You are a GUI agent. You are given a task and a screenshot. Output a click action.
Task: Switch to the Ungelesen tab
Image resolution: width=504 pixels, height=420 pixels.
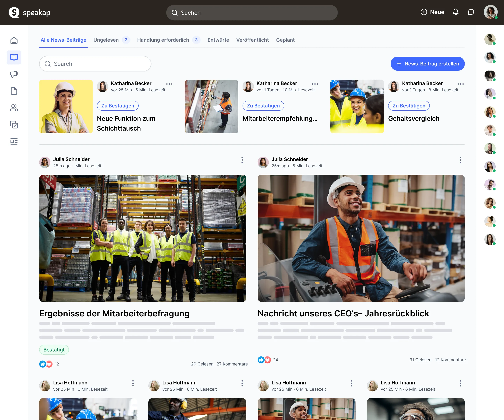tap(106, 40)
